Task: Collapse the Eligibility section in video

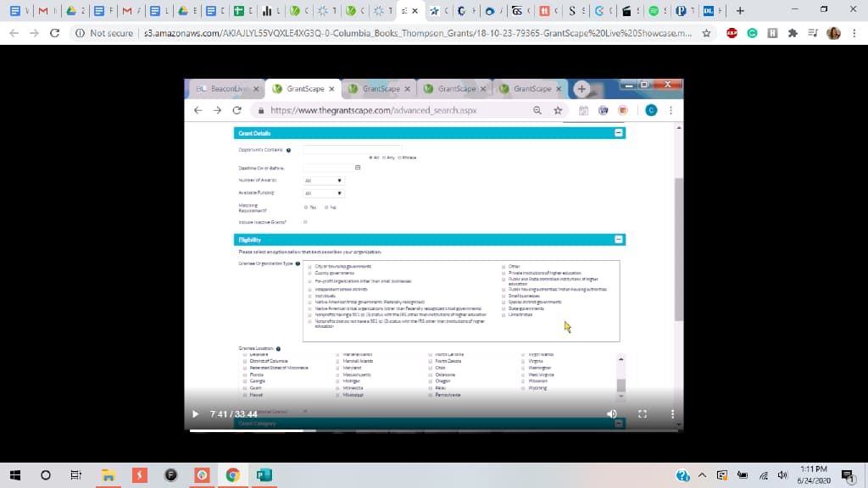Action: (618, 240)
